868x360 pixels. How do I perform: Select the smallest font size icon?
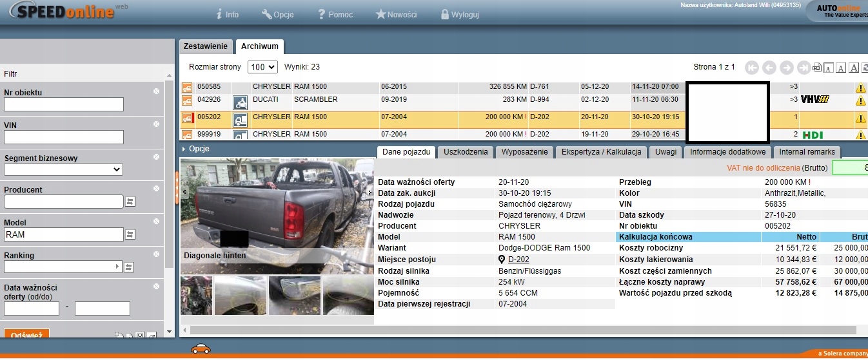tap(829, 68)
